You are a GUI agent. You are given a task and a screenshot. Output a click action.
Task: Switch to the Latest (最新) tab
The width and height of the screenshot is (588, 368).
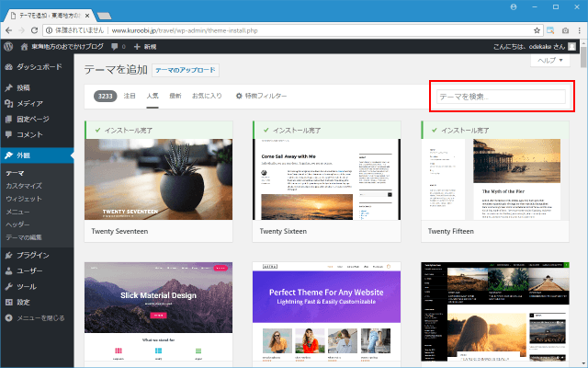coord(175,96)
